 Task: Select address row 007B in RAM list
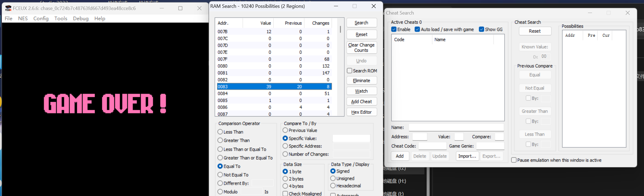[x=274, y=32]
